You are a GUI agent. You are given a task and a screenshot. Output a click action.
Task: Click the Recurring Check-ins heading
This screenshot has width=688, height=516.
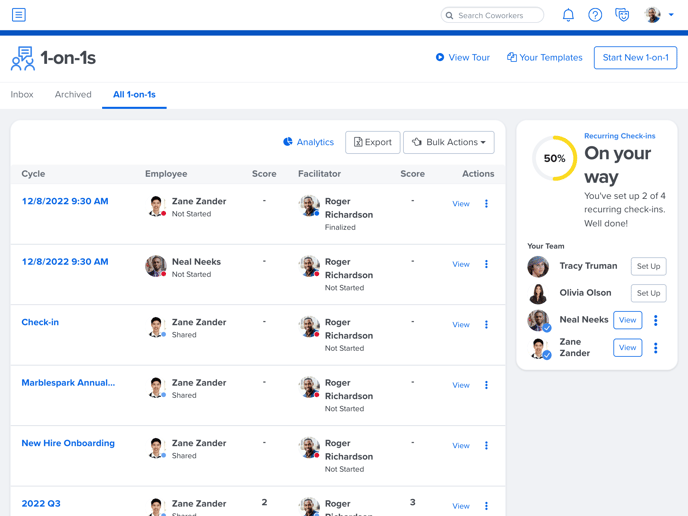[x=620, y=136]
